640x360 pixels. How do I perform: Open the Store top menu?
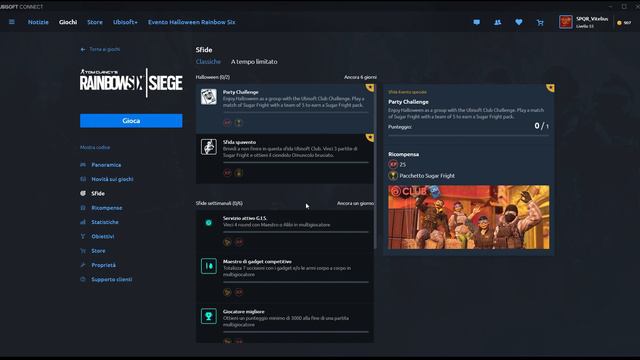95,22
